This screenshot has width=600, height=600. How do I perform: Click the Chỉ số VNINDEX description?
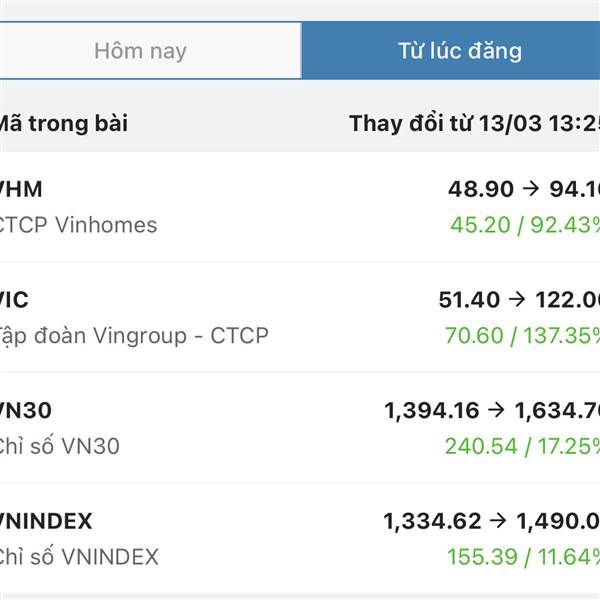point(79,557)
